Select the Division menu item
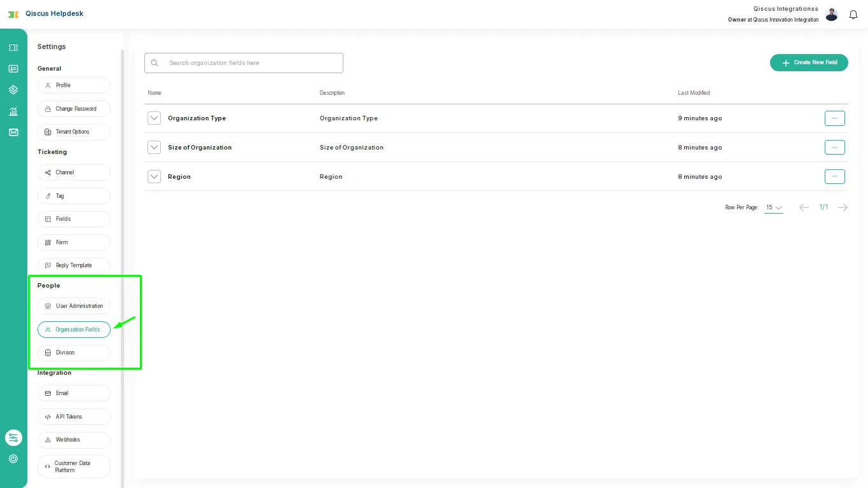 tap(74, 352)
